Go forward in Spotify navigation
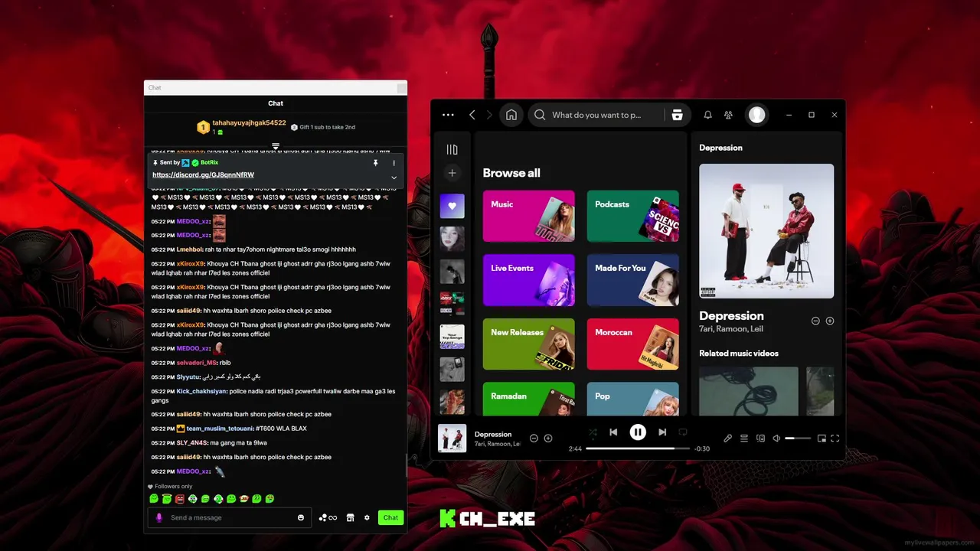 point(489,115)
